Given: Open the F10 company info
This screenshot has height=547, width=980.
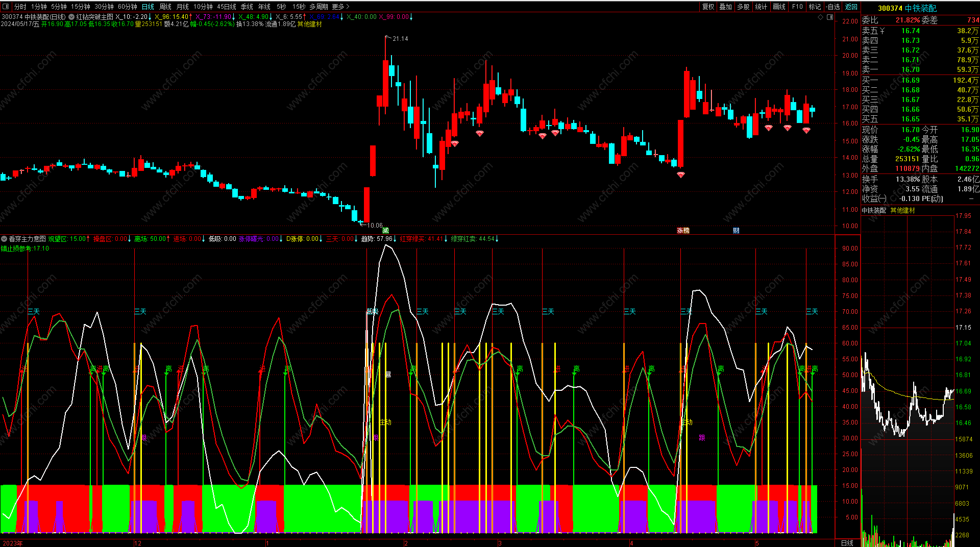Looking at the screenshot, I should (797, 7).
